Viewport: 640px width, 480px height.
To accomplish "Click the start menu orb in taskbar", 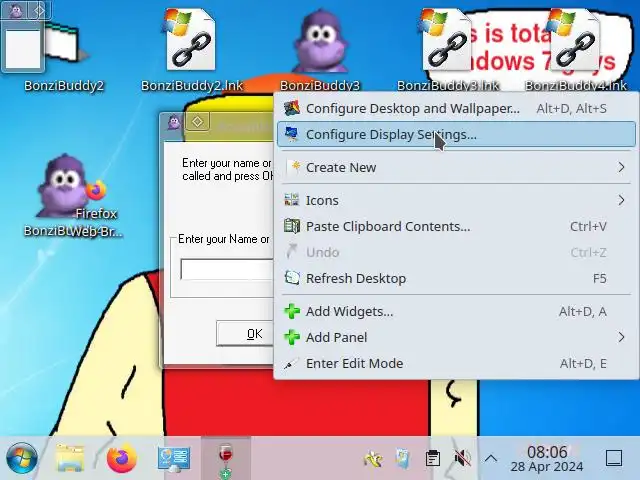I will click(x=22, y=458).
